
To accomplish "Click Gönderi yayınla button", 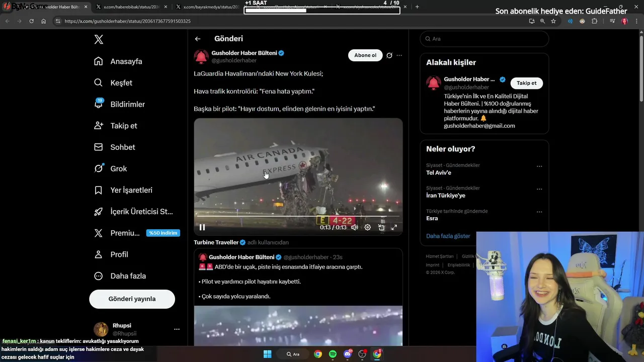I will pyautogui.click(x=132, y=299).
